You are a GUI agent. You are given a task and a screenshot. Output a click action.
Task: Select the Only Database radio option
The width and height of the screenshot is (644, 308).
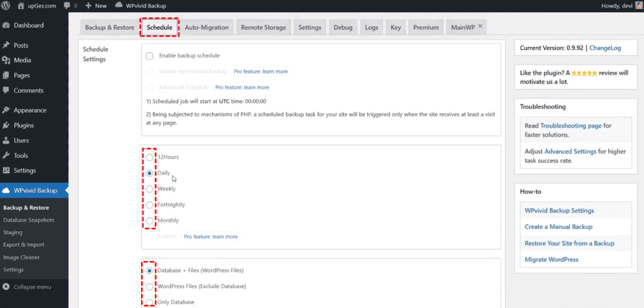[x=149, y=302]
